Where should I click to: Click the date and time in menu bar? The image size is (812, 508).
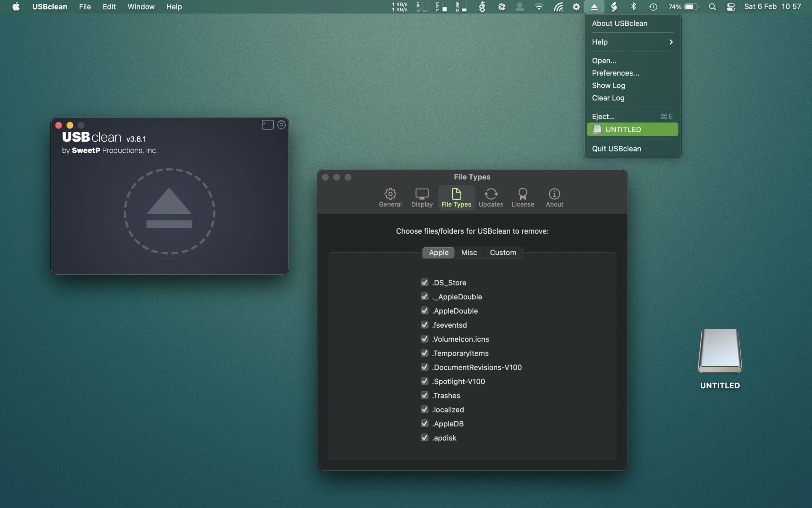point(772,7)
